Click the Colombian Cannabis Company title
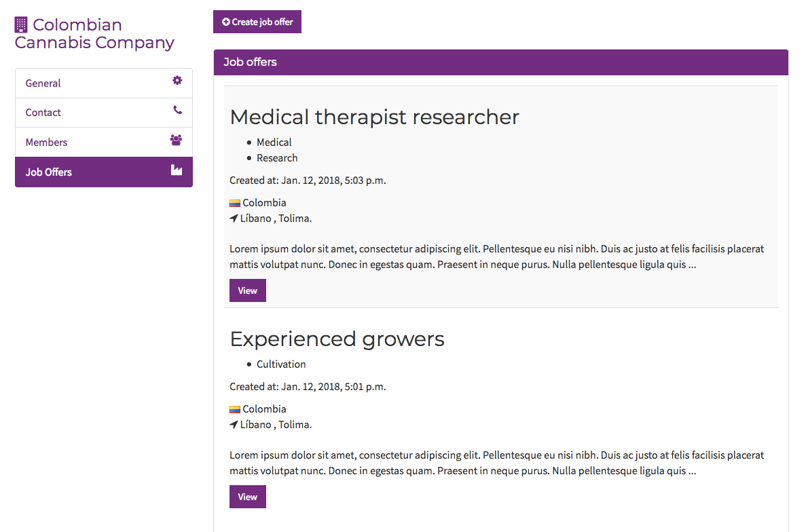808x532 pixels. click(95, 34)
